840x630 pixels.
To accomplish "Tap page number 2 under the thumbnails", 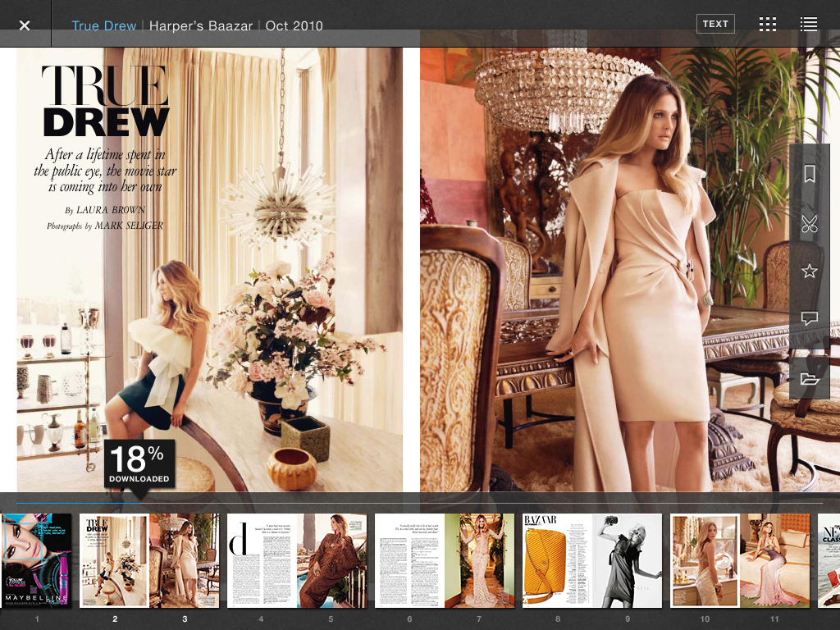I will pos(115,619).
